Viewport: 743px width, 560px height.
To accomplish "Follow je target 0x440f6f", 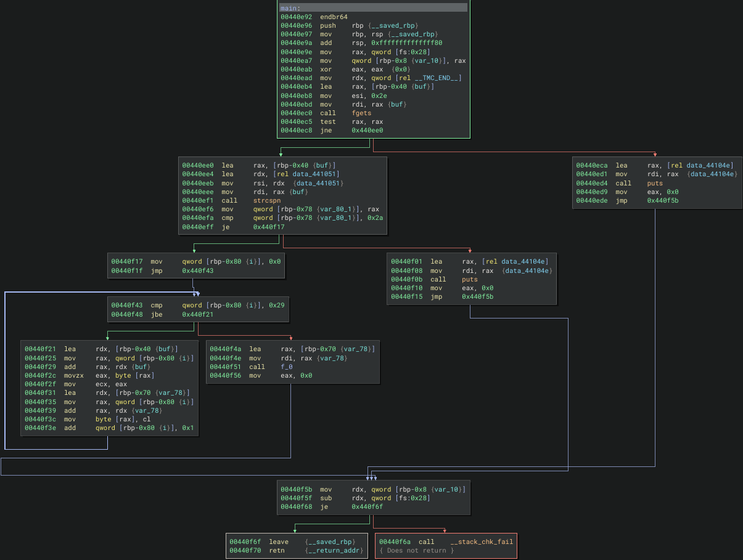I will 367,506.
